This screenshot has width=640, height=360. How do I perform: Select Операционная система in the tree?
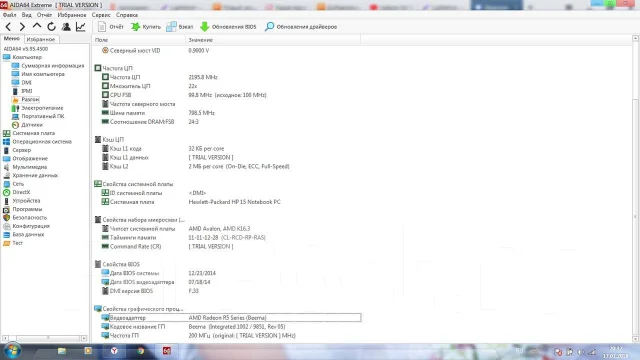pos(42,142)
